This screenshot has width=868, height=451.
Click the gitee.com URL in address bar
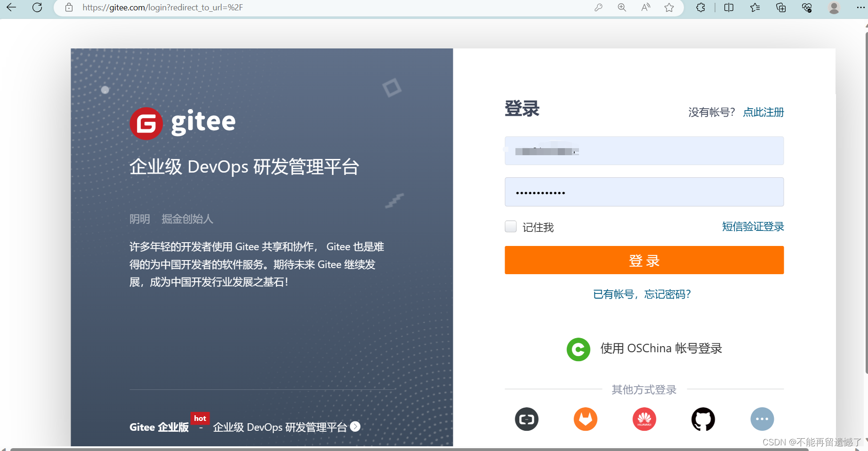pos(162,8)
